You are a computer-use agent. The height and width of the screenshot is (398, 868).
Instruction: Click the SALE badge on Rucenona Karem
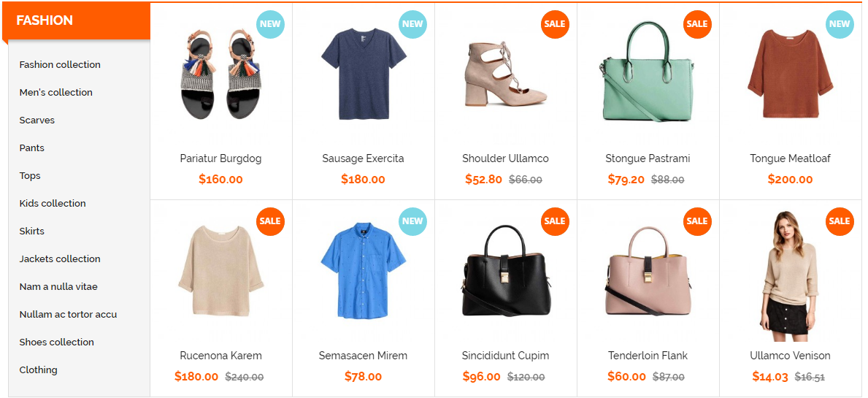coord(270,221)
